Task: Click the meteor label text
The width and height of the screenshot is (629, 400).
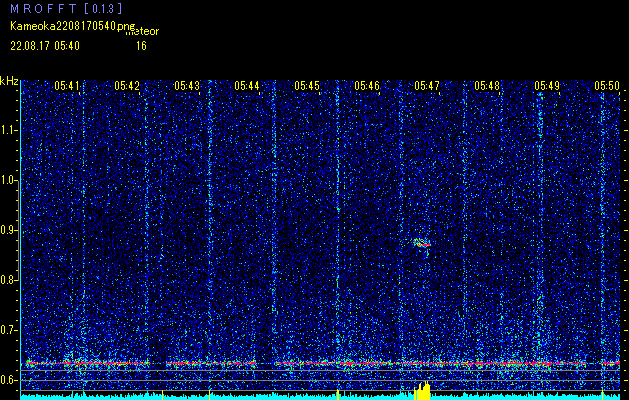Action: (x=142, y=31)
